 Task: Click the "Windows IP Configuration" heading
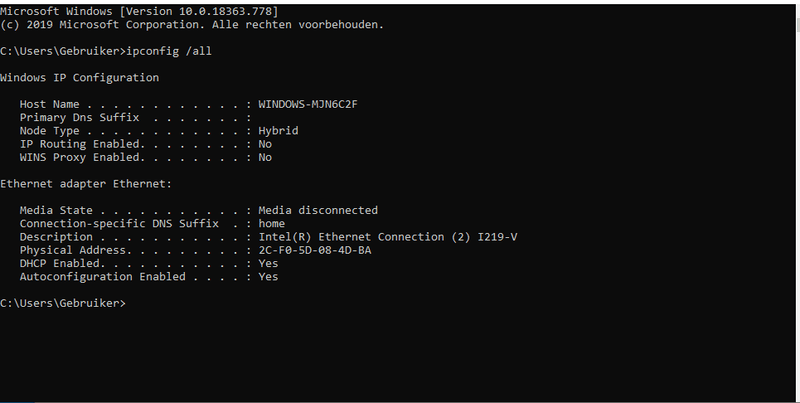click(79, 77)
